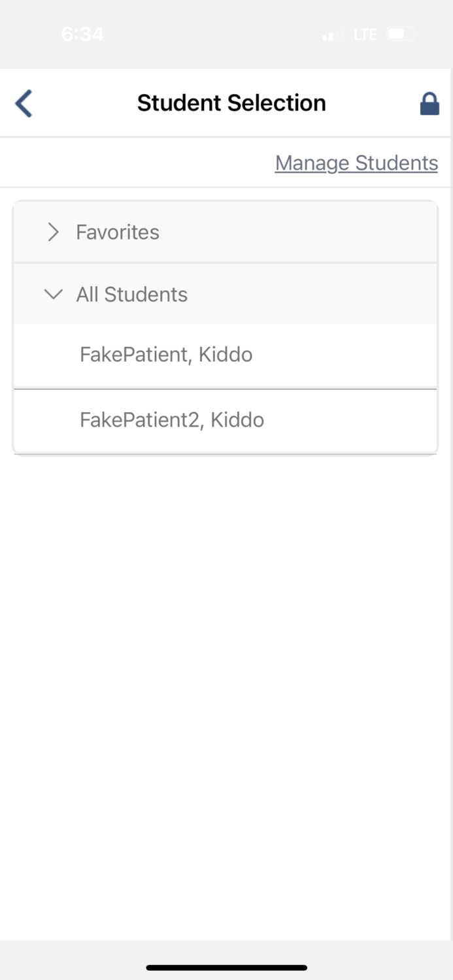Choose student FakePatient2, Kiddo

[x=172, y=419]
